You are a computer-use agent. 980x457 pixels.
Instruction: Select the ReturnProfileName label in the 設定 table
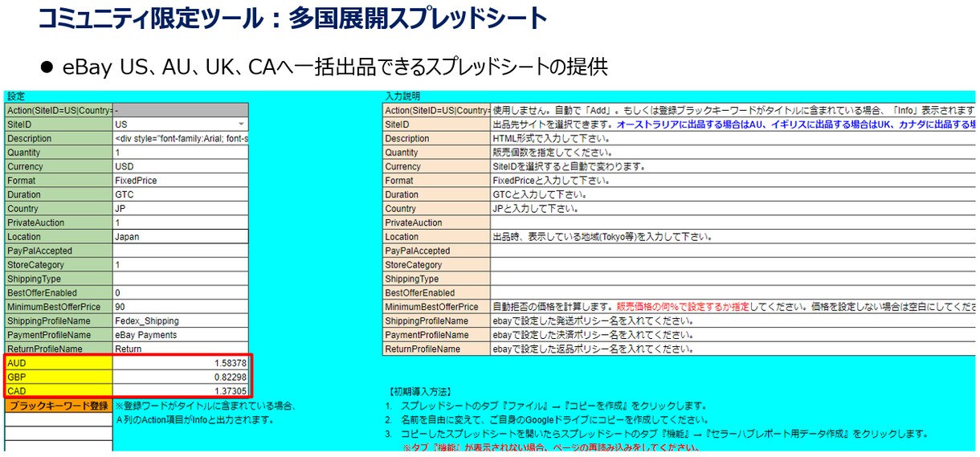tap(59, 349)
